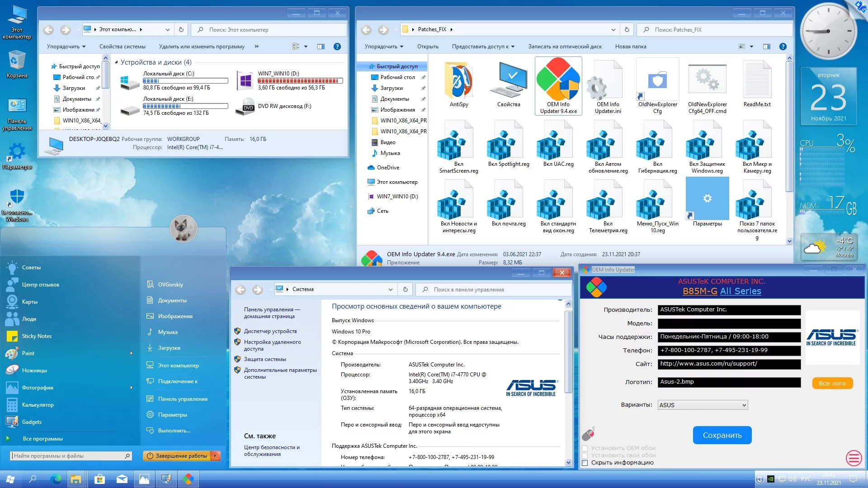Open the Варианты ASUS dropdown
Viewport: 868px width, 488px height.
click(703, 405)
